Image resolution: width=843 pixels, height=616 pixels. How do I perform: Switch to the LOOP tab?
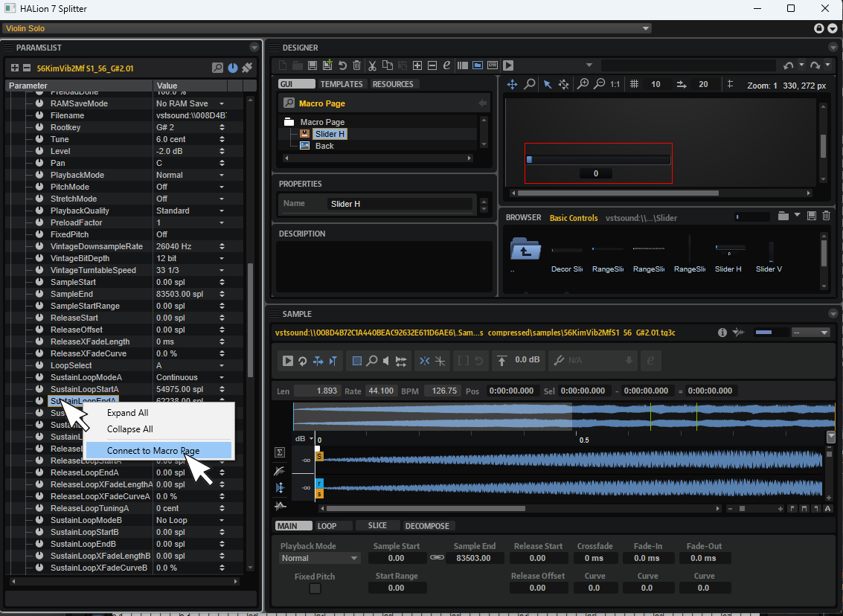327,526
